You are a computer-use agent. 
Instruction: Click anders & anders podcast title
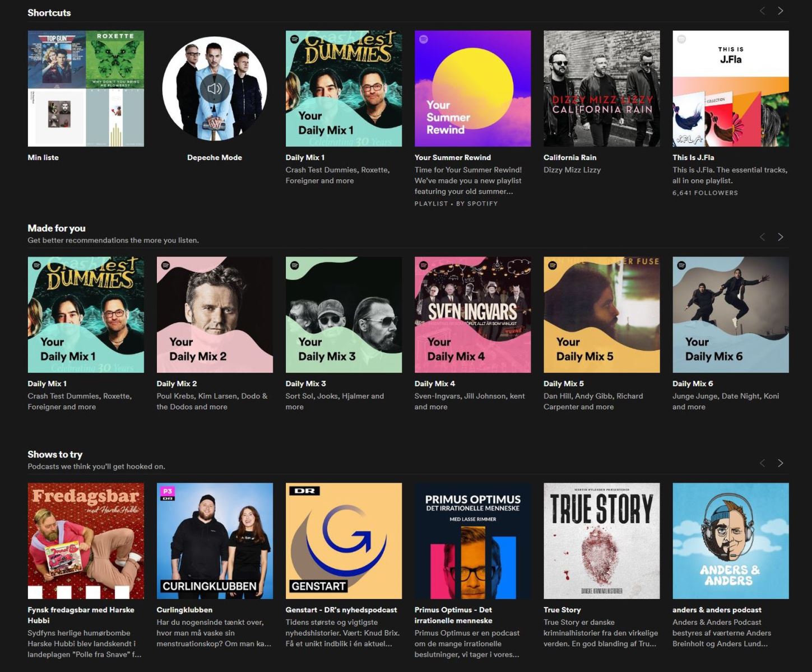point(717,610)
